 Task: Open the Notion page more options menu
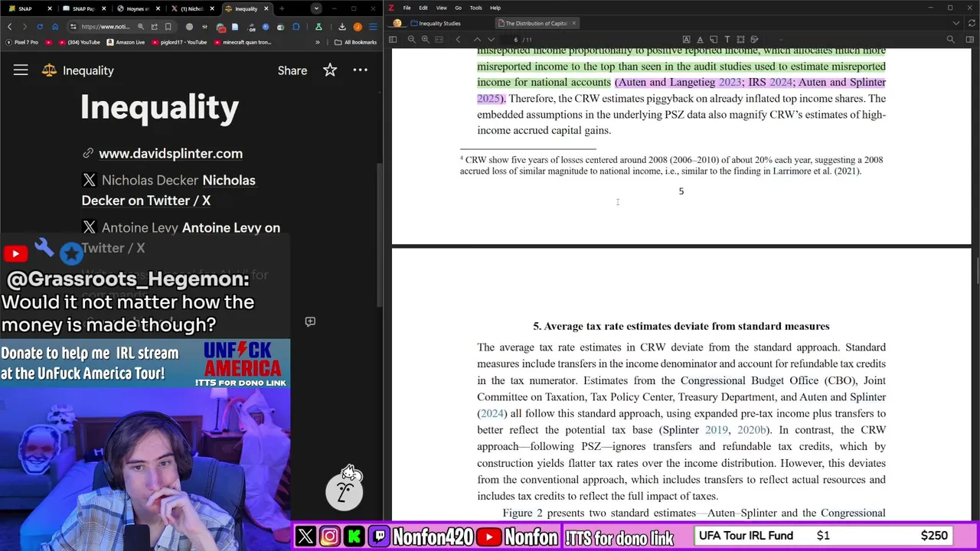pos(360,70)
